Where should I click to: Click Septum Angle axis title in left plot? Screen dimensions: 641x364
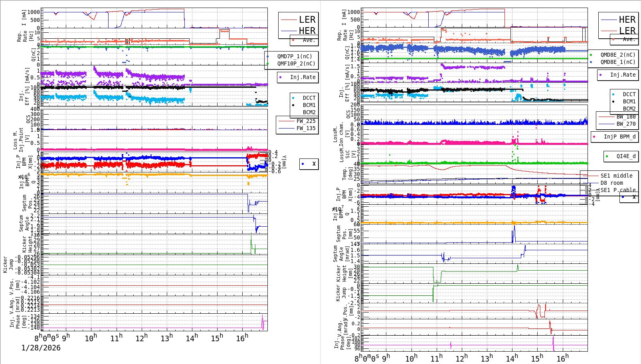[x=24, y=224]
